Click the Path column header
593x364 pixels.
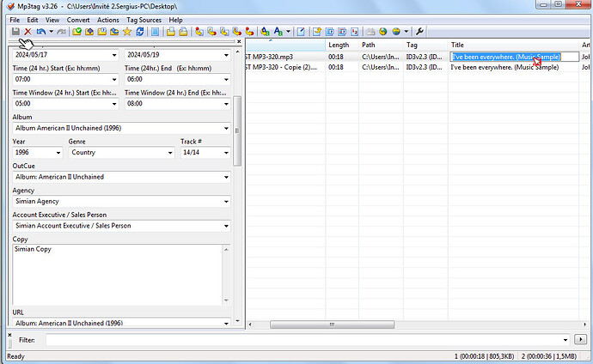(x=381, y=45)
